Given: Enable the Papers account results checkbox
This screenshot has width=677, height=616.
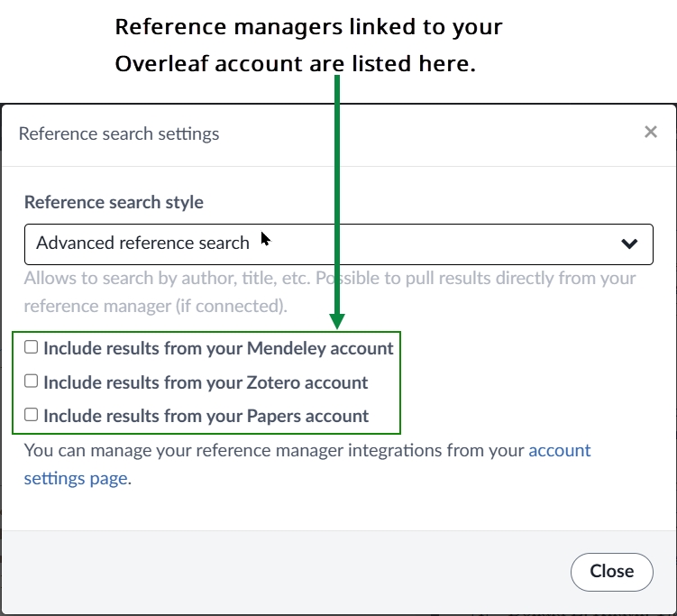Looking at the screenshot, I should [x=32, y=415].
